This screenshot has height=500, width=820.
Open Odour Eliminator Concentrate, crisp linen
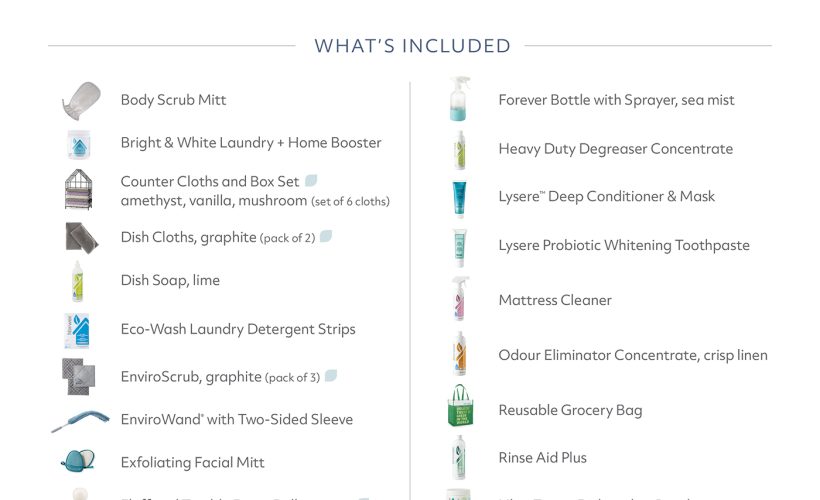632,355
